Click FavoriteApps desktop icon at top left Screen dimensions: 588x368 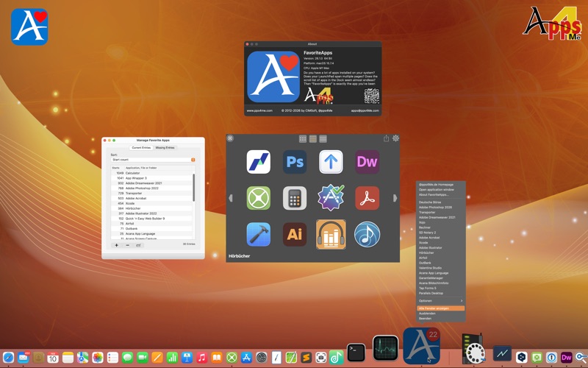coord(29,26)
